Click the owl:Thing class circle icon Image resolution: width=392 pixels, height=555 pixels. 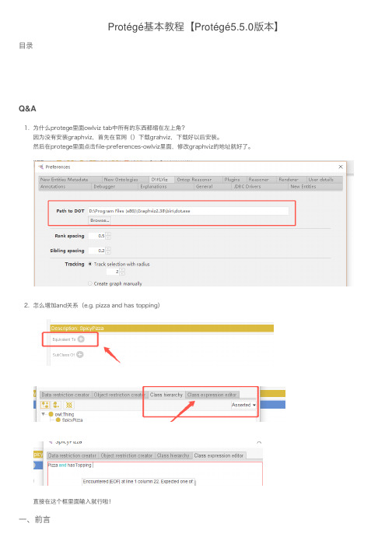[51, 414]
